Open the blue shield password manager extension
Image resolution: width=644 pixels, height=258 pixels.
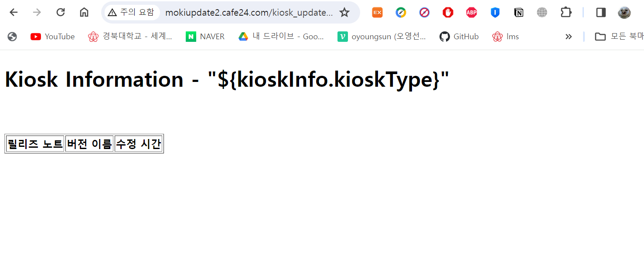click(x=495, y=13)
